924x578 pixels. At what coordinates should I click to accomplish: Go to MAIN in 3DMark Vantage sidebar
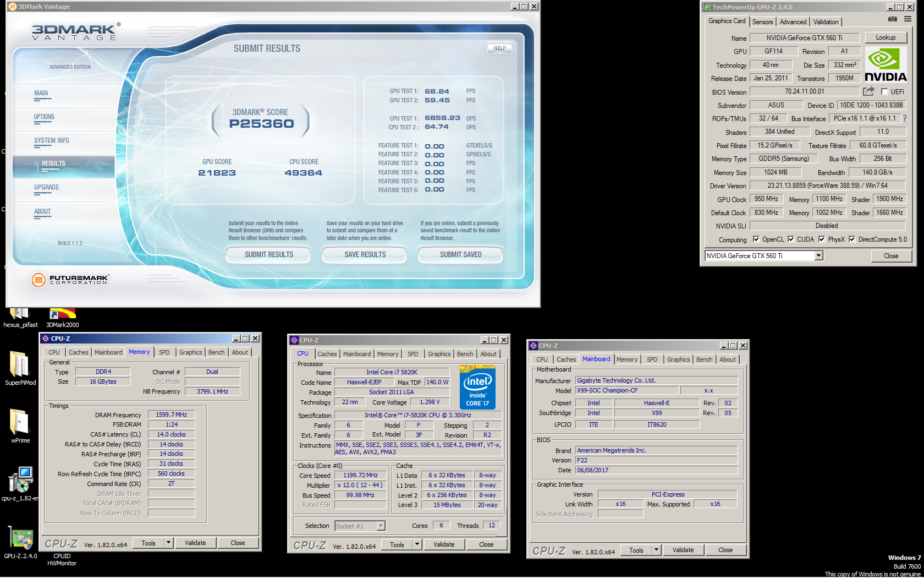pos(41,93)
